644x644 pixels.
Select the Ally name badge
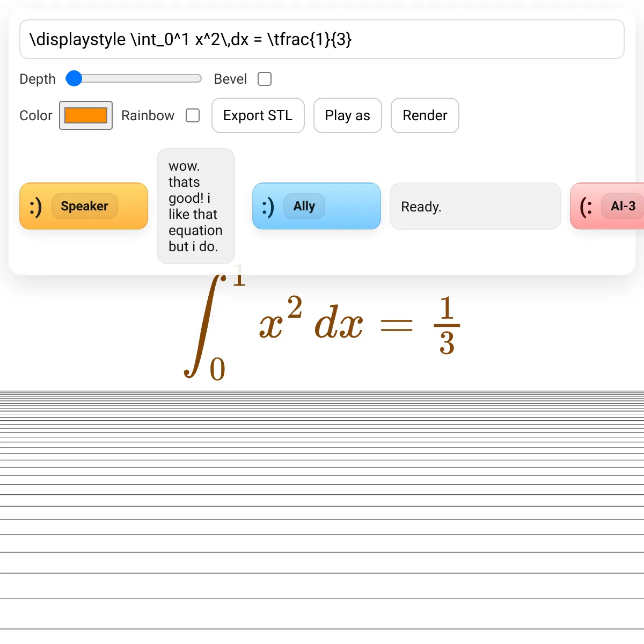click(x=304, y=206)
